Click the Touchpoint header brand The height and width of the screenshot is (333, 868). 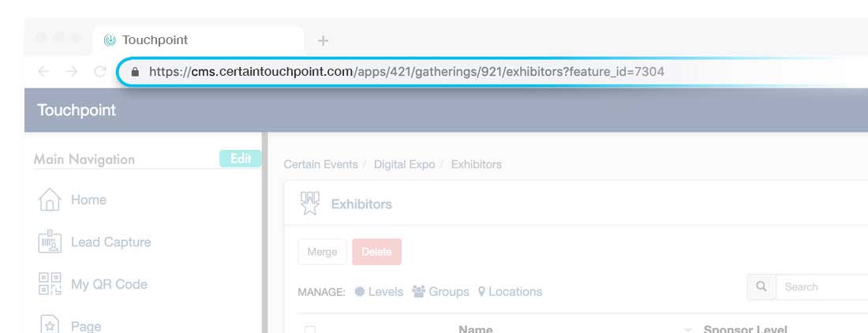(x=77, y=110)
